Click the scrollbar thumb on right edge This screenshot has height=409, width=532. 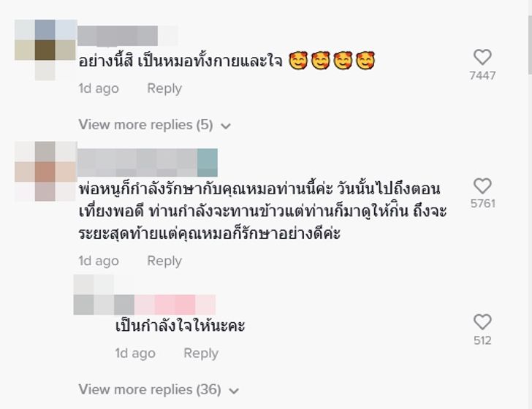(x=530, y=44)
